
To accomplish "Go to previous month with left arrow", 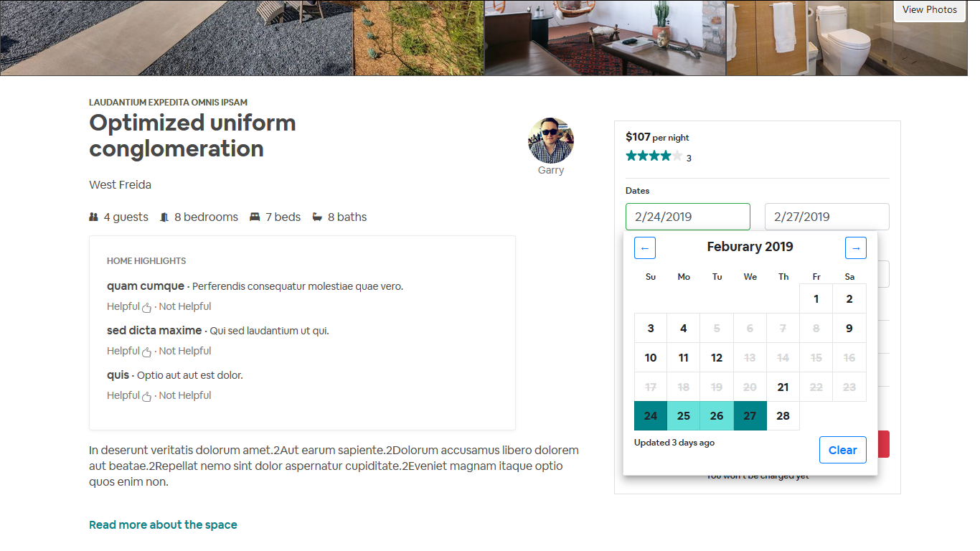I will coord(645,248).
